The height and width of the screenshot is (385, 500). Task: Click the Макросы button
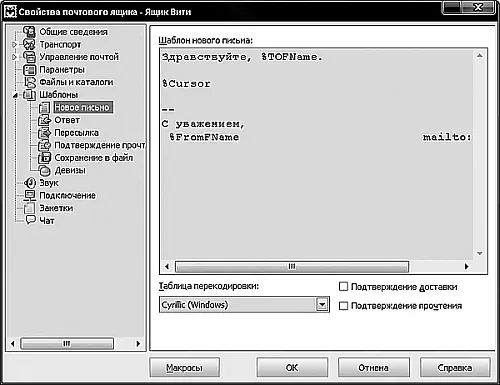[184, 368]
